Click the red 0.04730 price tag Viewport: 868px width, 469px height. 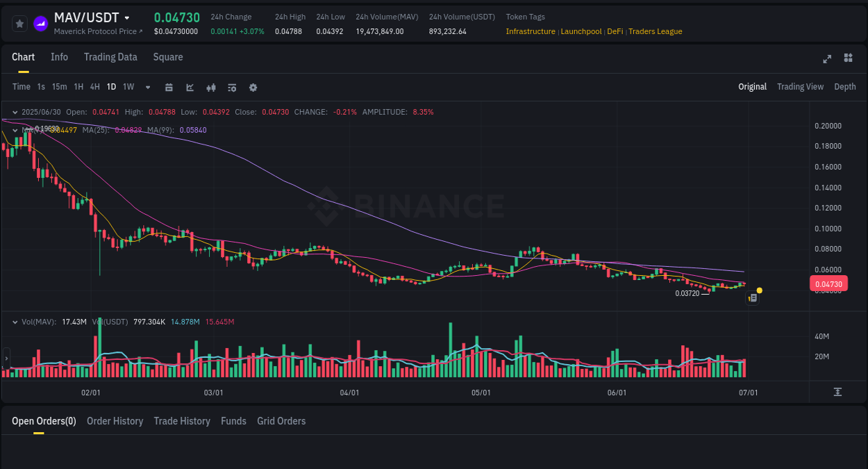point(831,283)
